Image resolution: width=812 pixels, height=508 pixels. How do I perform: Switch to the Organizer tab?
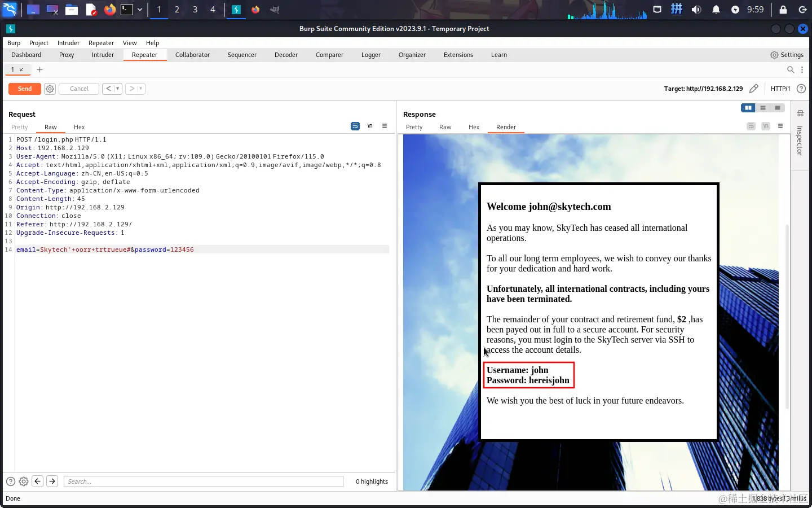tap(412, 55)
